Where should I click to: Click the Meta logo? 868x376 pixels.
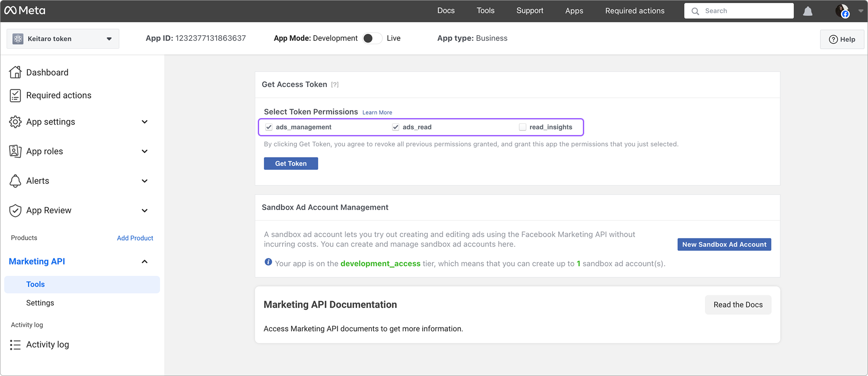tap(25, 10)
